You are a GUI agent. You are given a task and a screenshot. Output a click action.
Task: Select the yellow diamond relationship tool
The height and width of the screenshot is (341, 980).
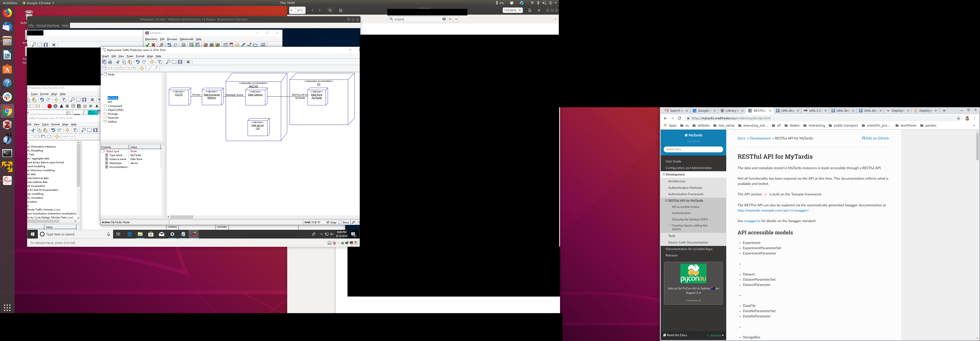(142, 68)
